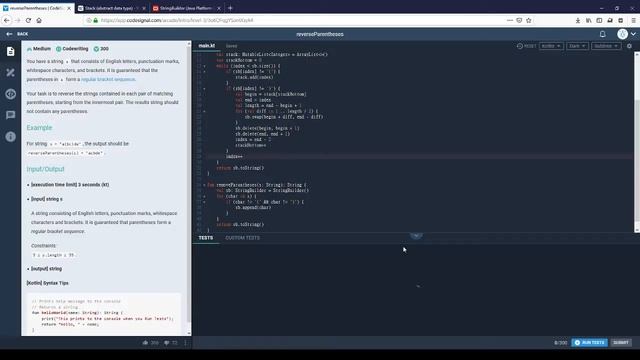Open page actions three-dots menu
The image size is (640, 360).
(509, 20)
